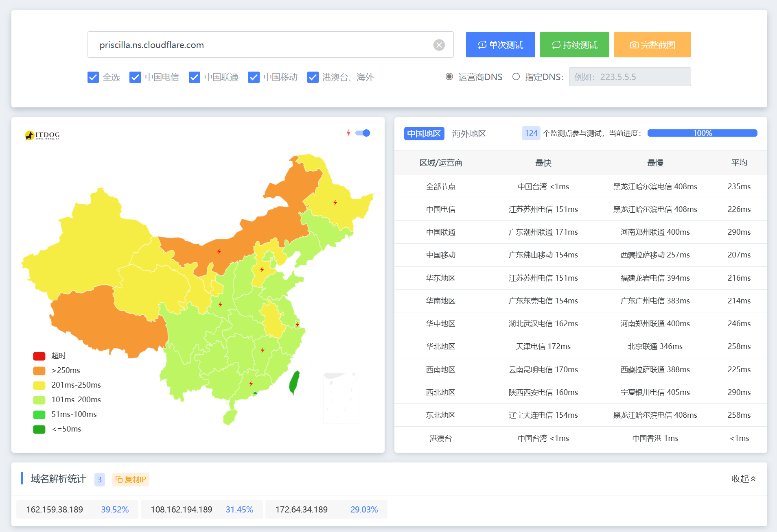Click 中国香港 1ms cell

click(655, 438)
